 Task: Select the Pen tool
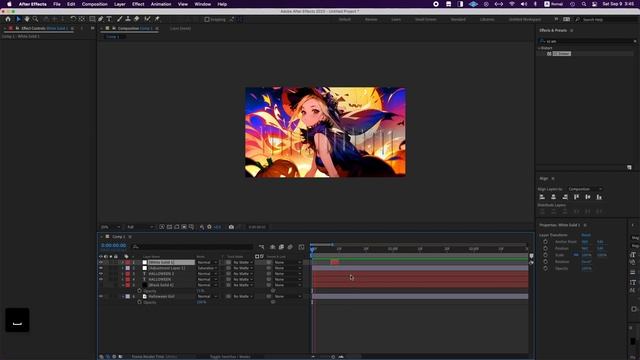100,19
